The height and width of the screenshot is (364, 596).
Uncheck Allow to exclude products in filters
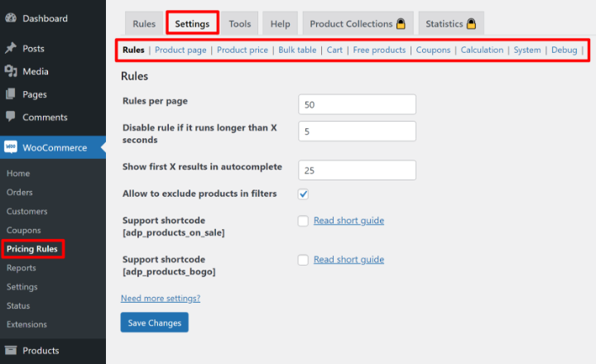[x=303, y=194]
